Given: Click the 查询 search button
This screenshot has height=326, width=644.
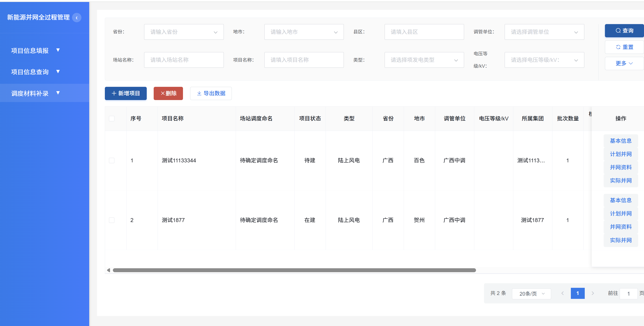Looking at the screenshot, I should coord(624,31).
